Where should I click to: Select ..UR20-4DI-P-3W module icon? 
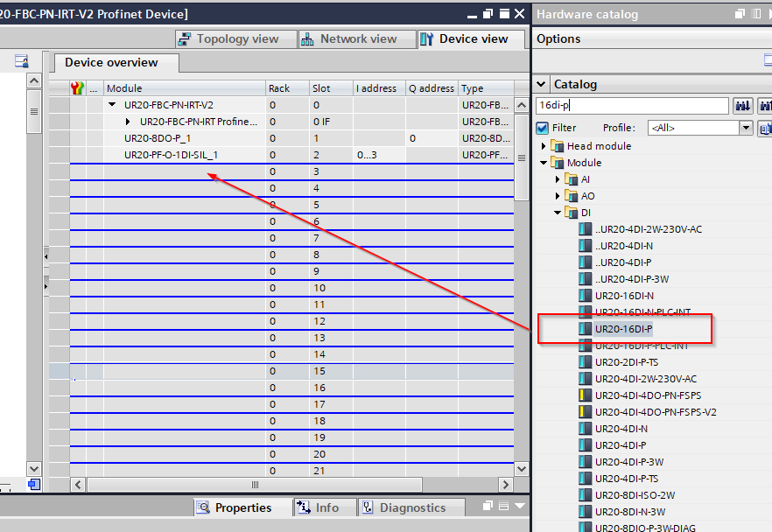coord(585,279)
